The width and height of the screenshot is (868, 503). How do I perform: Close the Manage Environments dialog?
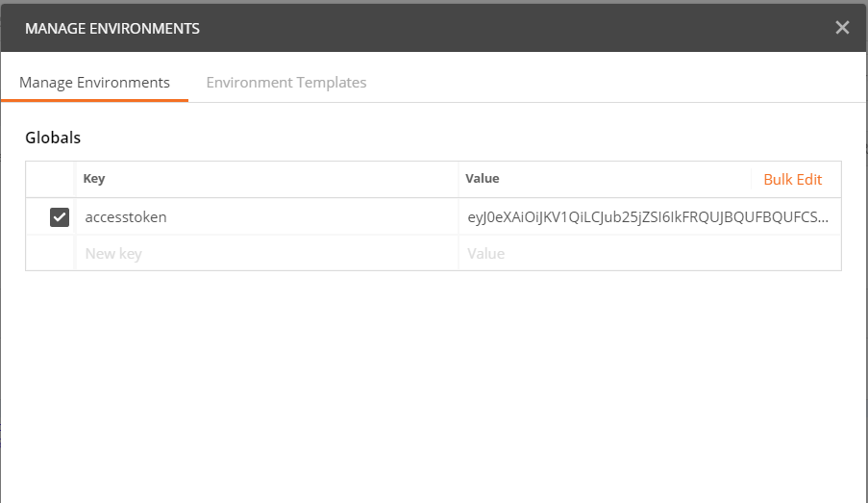point(842,28)
